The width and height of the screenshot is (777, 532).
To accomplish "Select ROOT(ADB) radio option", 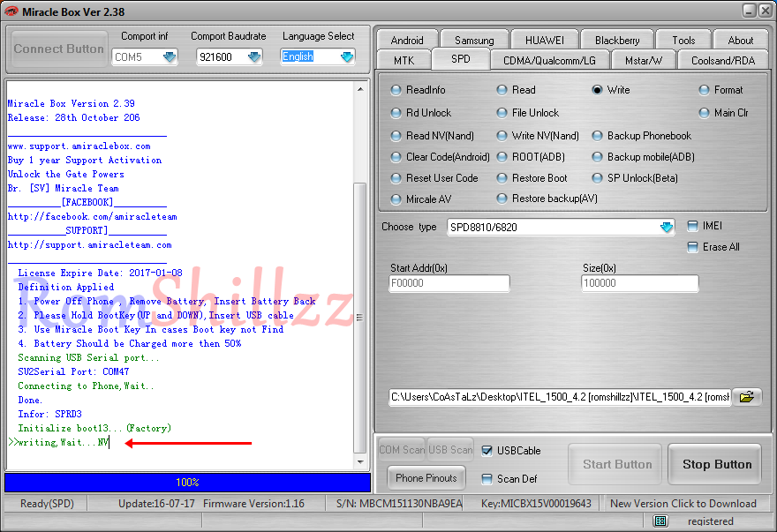I will coord(531,156).
